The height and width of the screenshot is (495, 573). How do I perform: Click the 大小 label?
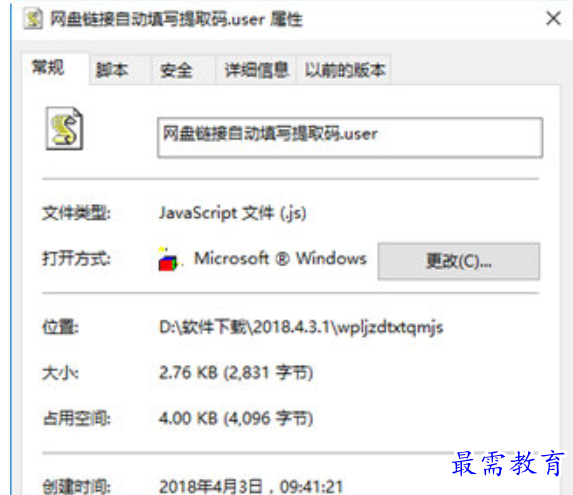[x=60, y=373]
